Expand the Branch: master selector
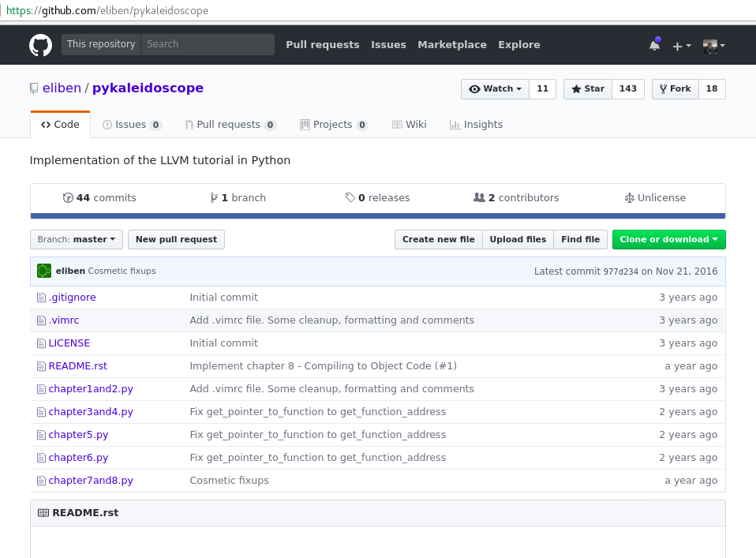This screenshot has height=558, width=756. point(77,240)
